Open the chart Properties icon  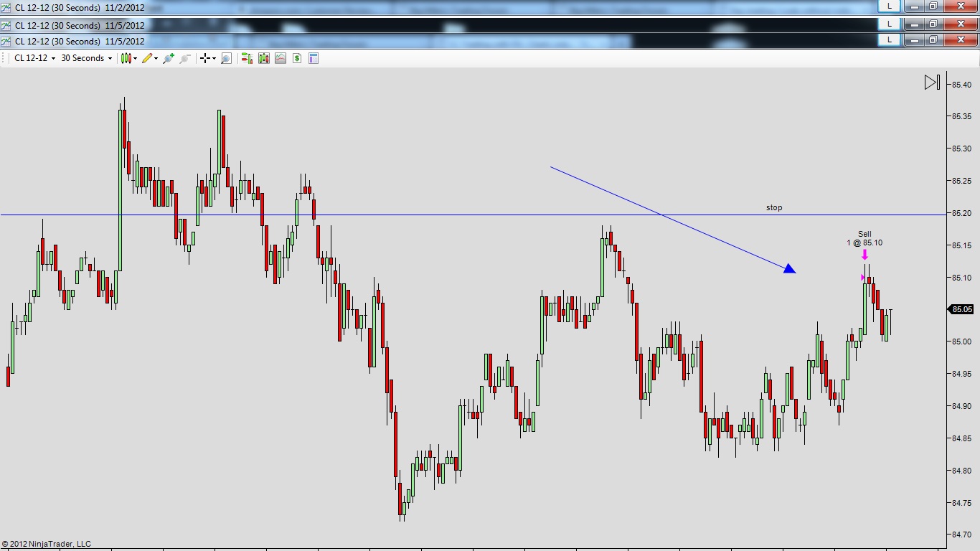coord(313,58)
